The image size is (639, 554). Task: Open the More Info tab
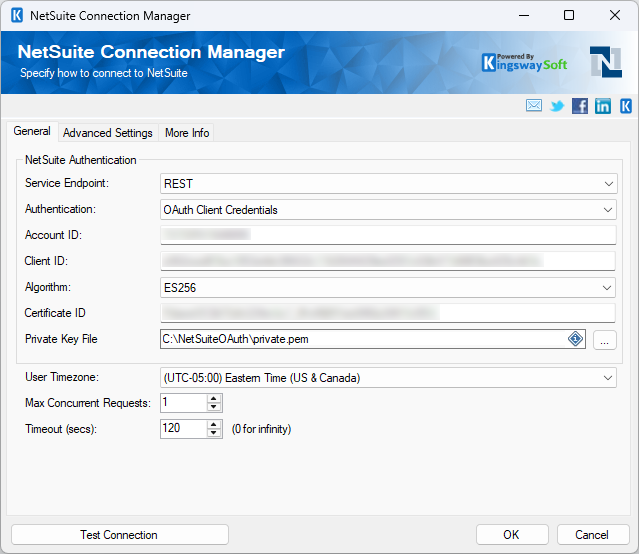coord(187,133)
